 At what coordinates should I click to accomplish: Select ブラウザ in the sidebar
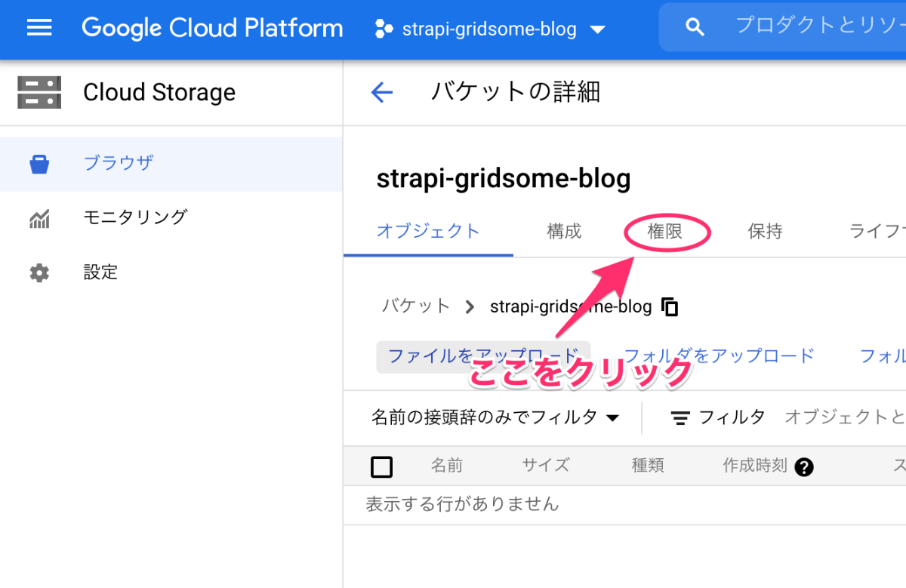point(171,163)
